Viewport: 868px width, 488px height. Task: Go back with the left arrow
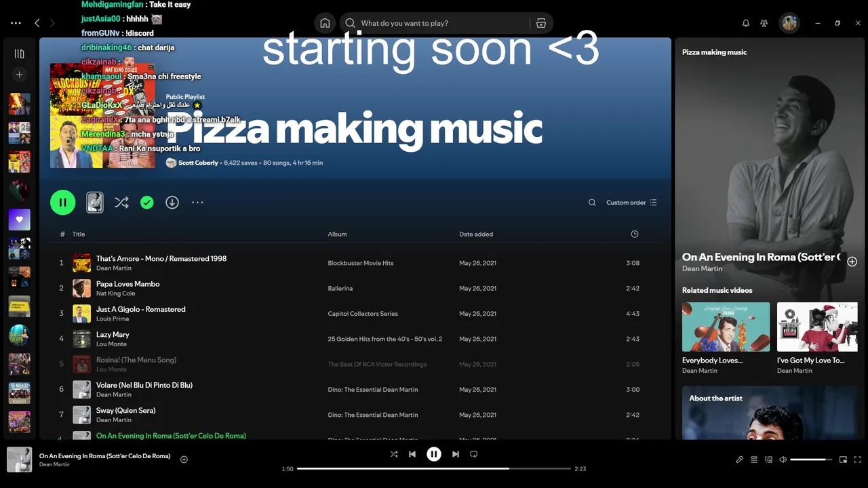tap(37, 23)
